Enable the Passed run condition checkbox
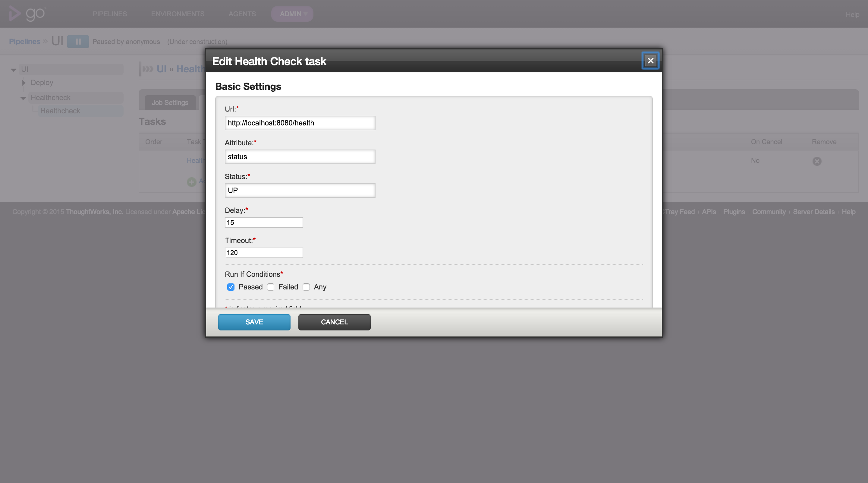 pyautogui.click(x=231, y=287)
